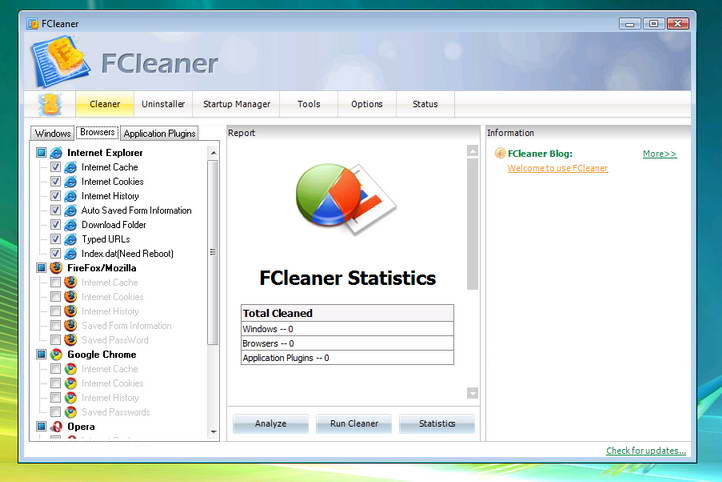Open the More>> blog link

[x=659, y=154]
